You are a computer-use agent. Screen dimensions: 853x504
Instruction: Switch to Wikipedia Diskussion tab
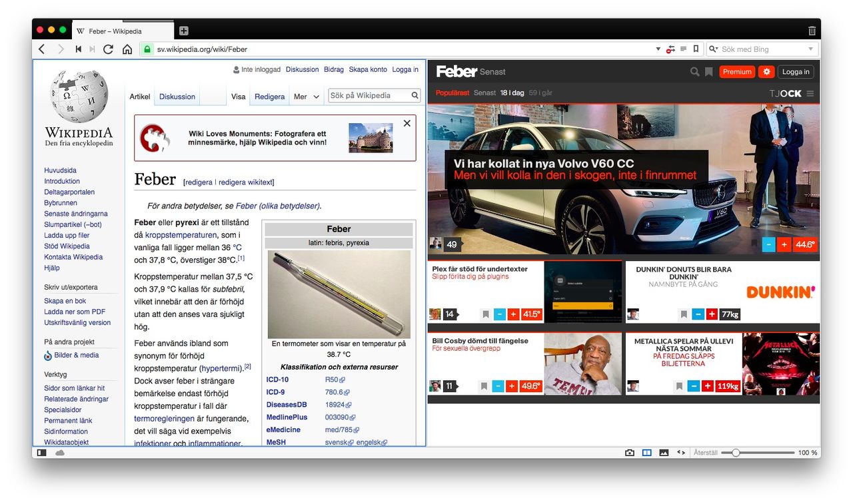(177, 97)
